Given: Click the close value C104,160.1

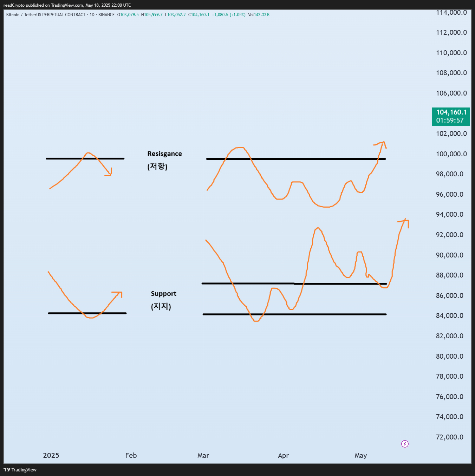Looking at the screenshot, I should [x=199, y=15].
